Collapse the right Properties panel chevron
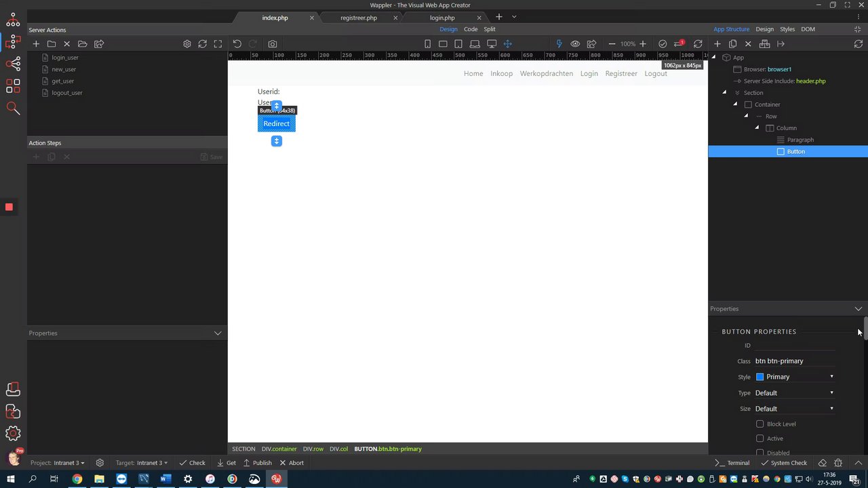Image resolution: width=868 pixels, height=488 pixels. pos(859,309)
